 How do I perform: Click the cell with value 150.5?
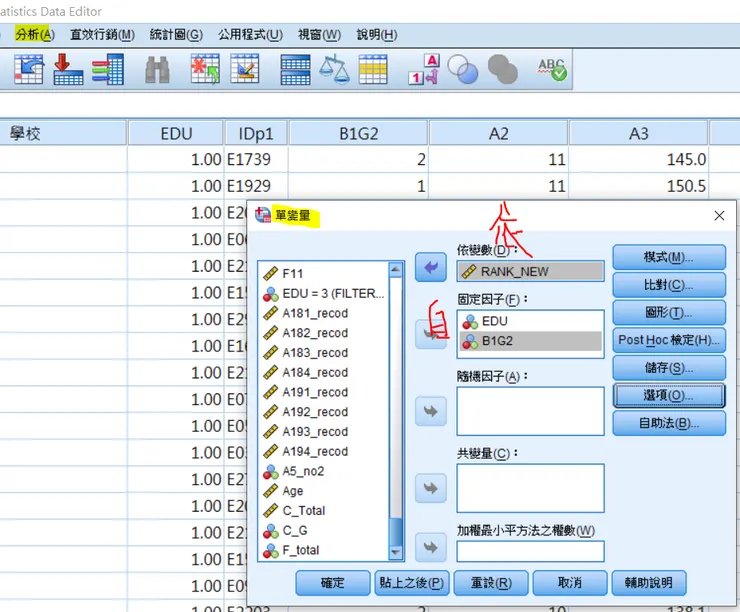tap(639, 186)
